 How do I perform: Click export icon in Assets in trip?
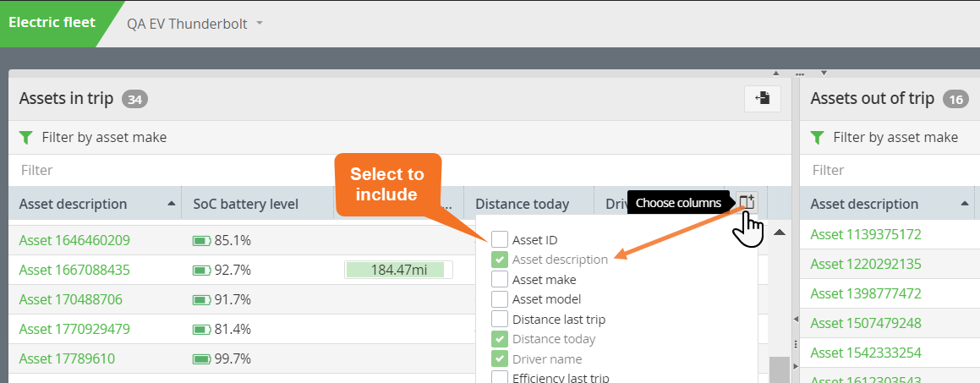pyautogui.click(x=762, y=98)
